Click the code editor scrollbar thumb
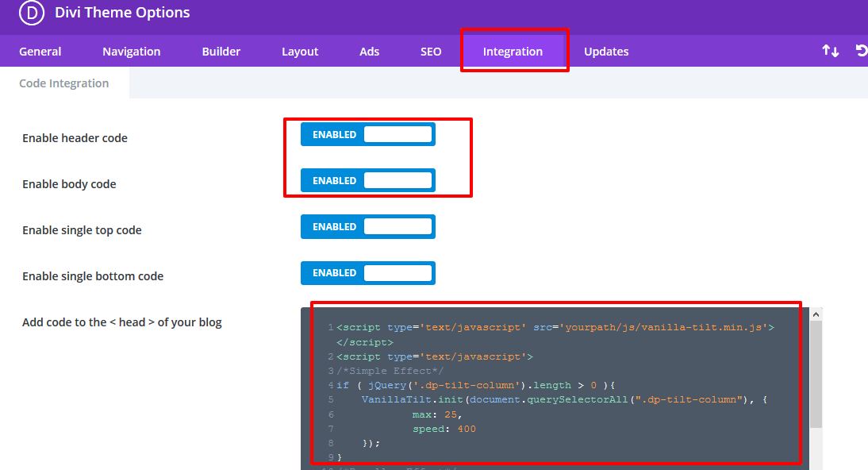868x470 pixels. pyautogui.click(x=816, y=374)
